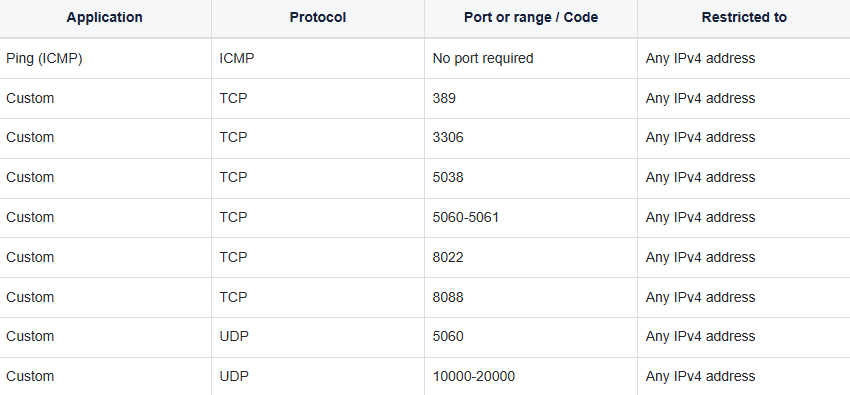Screen dimensions: 850x395
Task: Select Any IPv4 address in the 8088 row
Action: [700, 297]
